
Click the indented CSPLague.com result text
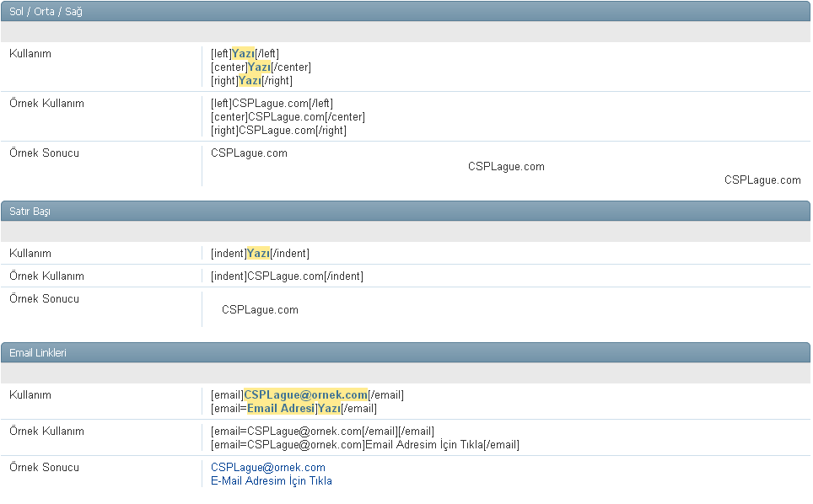[x=260, y=310]
